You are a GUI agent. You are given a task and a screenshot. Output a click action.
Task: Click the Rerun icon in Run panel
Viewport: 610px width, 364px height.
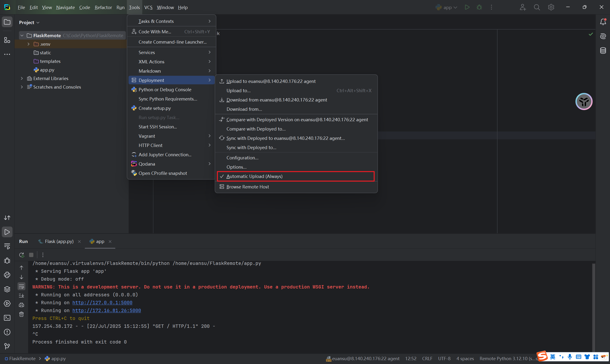click(x=22, y=255)
